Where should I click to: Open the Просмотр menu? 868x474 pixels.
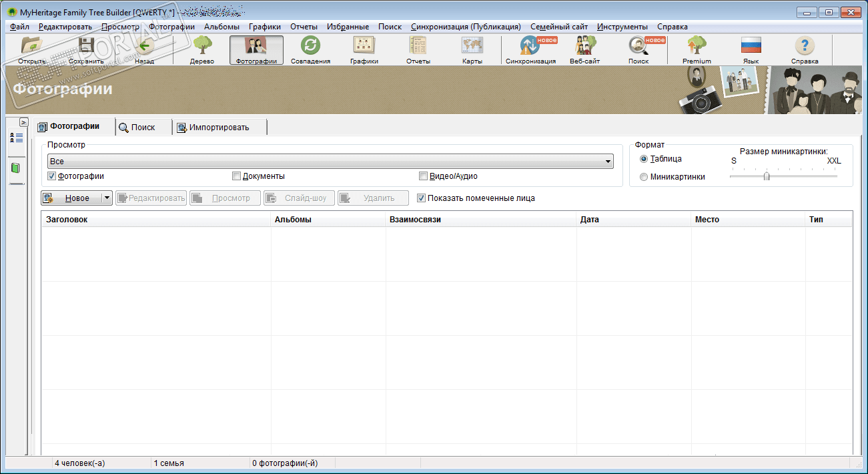tap(120, 27)
